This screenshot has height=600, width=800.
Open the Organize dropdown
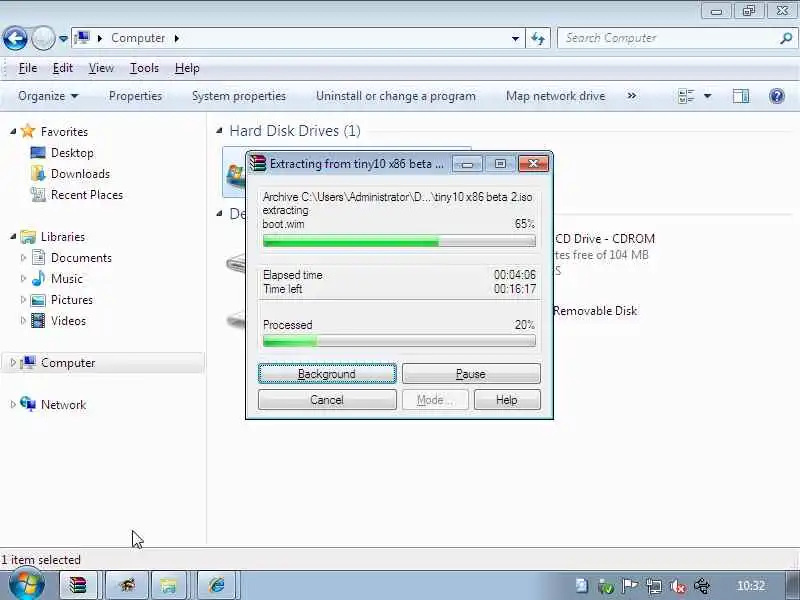[48, 96]
